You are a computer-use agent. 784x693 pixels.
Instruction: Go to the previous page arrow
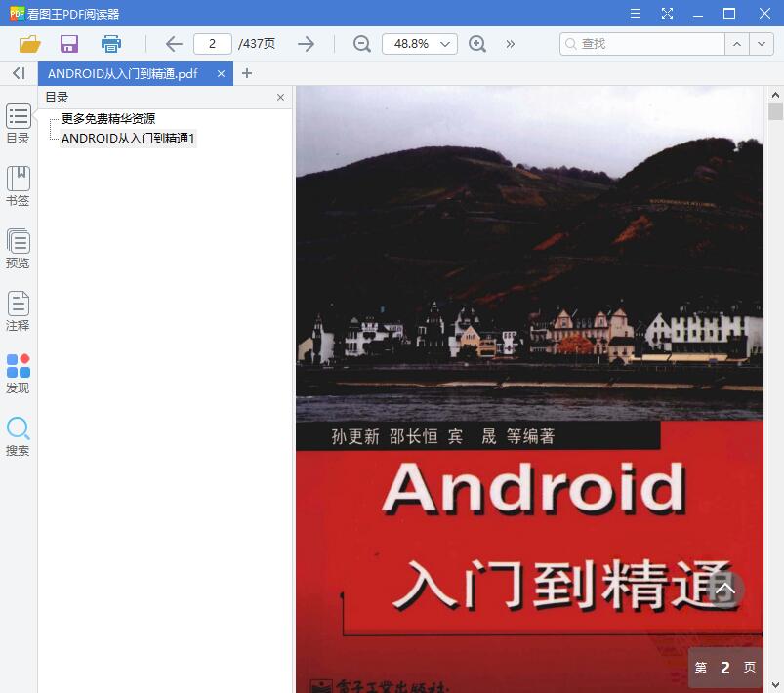tap(174, 44)
